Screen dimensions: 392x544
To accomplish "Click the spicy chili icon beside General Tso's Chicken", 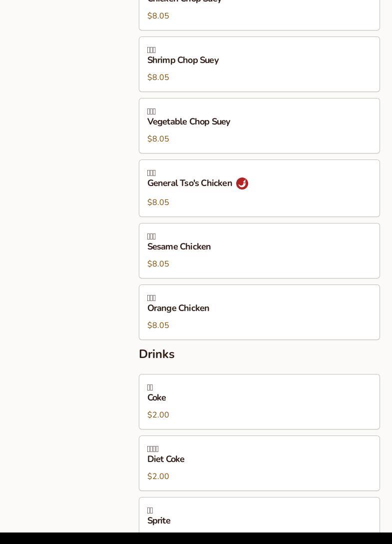I will pyautogui.click(x=242, y=183).
